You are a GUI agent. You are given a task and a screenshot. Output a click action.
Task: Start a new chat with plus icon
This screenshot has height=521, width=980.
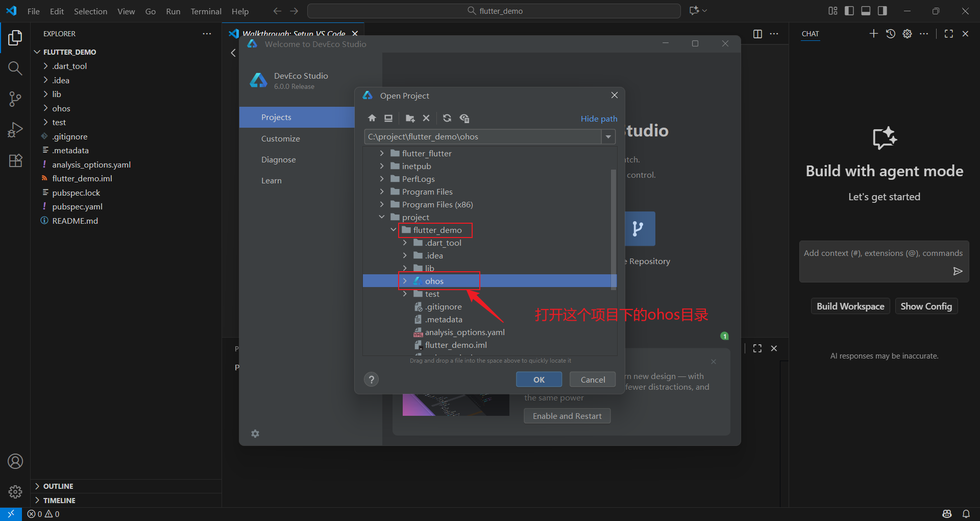pyautogui.click(x=874, y=34)
